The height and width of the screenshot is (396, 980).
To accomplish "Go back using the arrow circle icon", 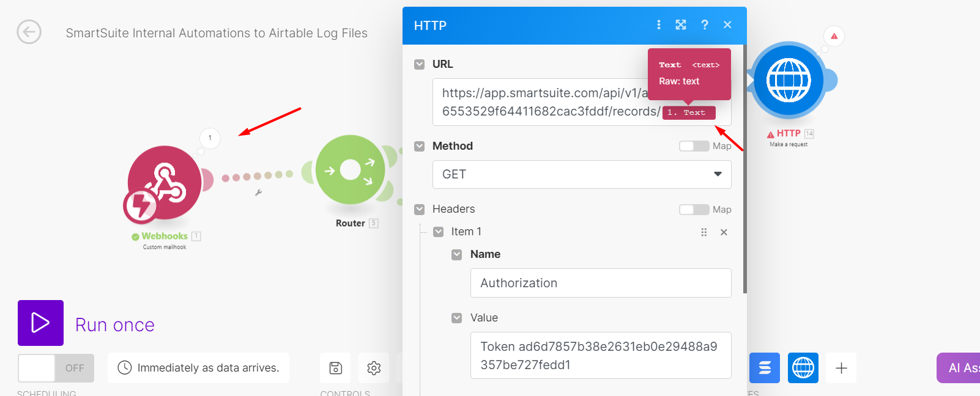I will 29,32.
